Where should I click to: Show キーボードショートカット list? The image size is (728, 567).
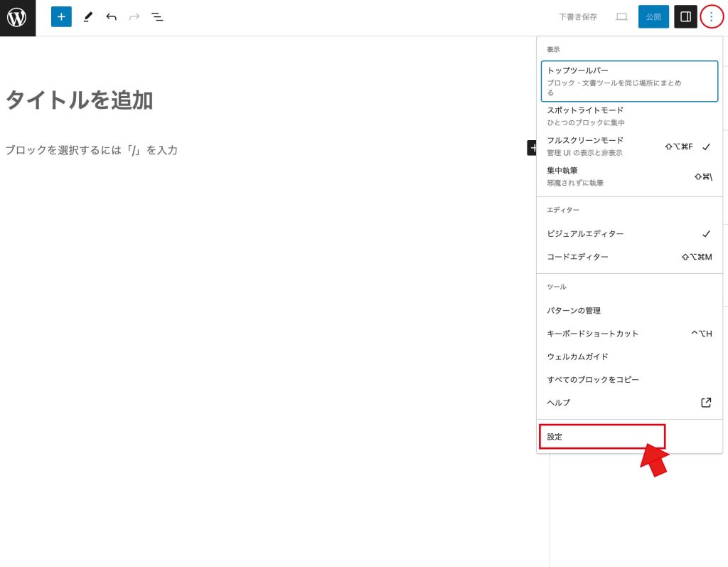629,334
